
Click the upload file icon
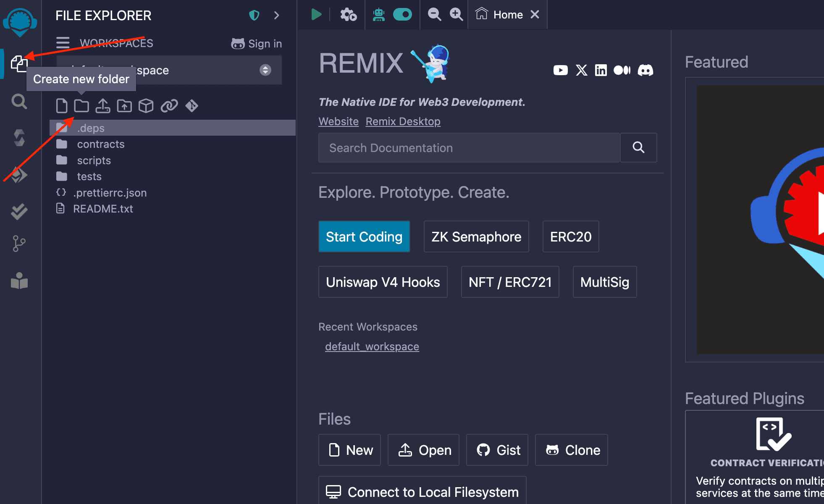102,106
